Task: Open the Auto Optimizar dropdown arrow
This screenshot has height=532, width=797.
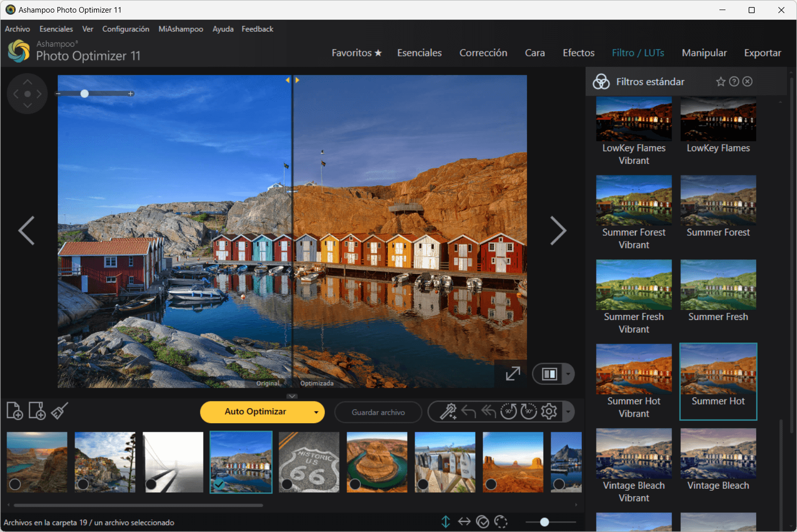Action: (316, 412)
